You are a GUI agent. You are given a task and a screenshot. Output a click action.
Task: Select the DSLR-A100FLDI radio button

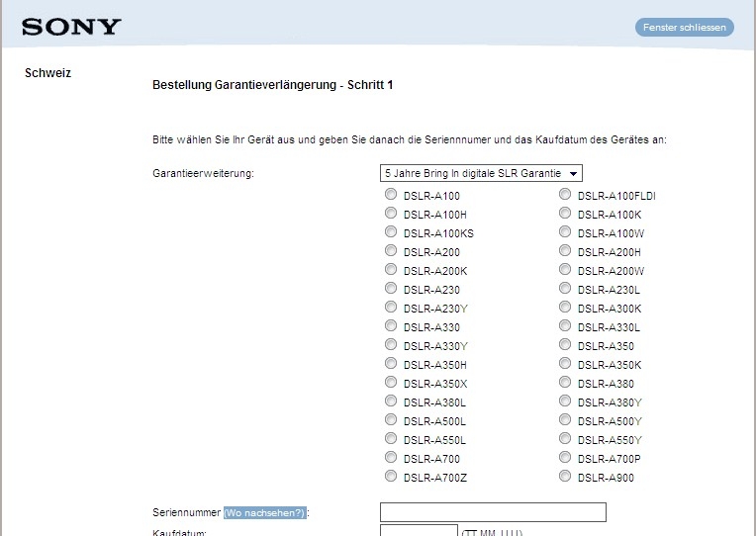(x=565, y=194)
